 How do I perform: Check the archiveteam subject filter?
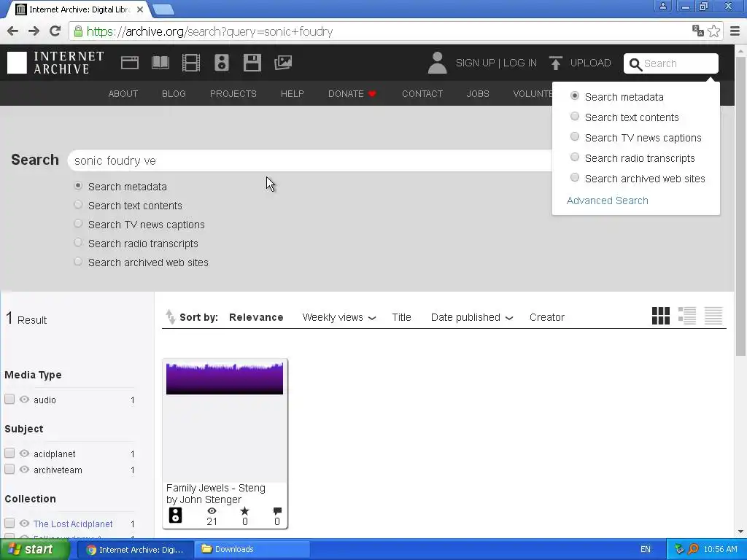(x=9, y=470)
